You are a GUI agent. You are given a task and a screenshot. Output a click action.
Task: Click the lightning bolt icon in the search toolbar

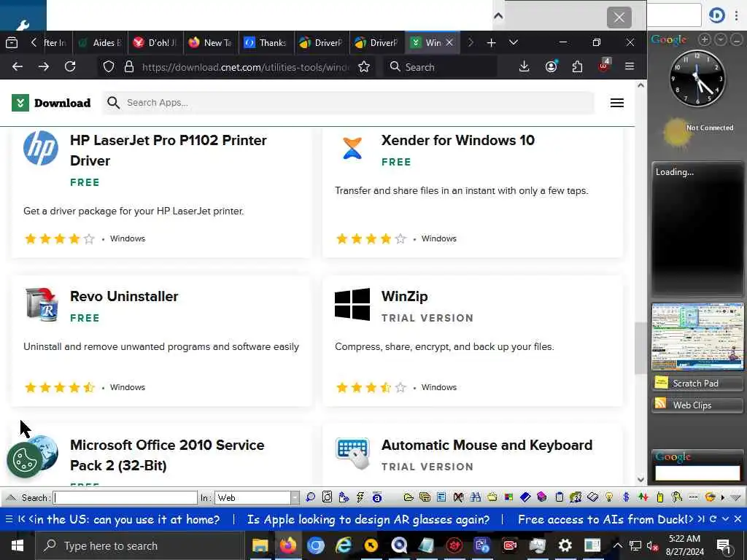[360, 497]
